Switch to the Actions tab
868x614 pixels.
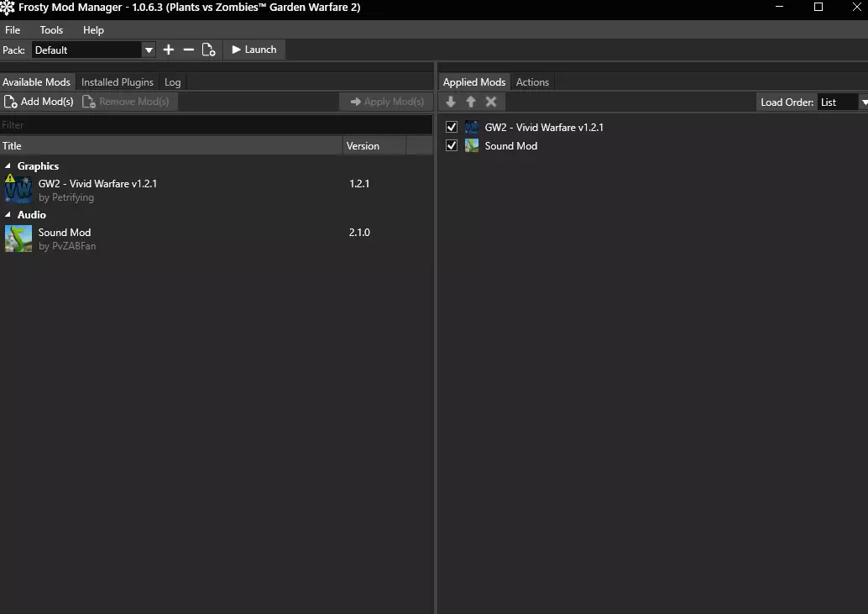(532, 82)
